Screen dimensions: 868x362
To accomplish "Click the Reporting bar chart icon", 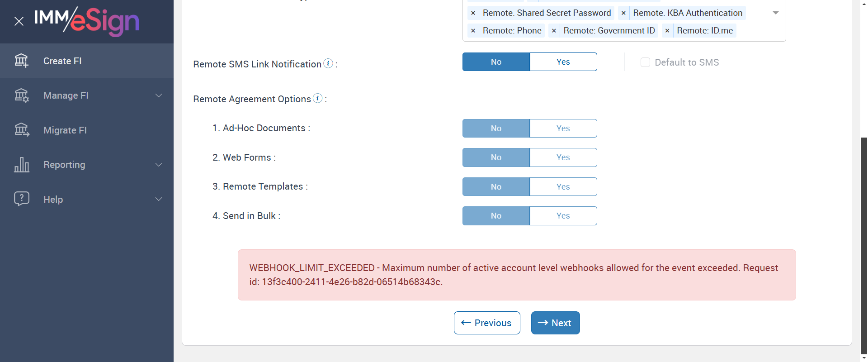I will click(21, 165).
